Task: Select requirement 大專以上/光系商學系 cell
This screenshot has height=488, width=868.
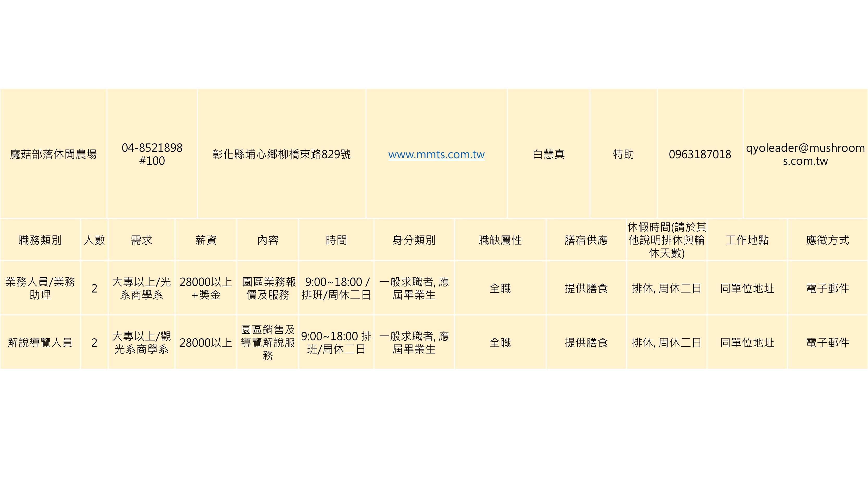Action: 141,288
